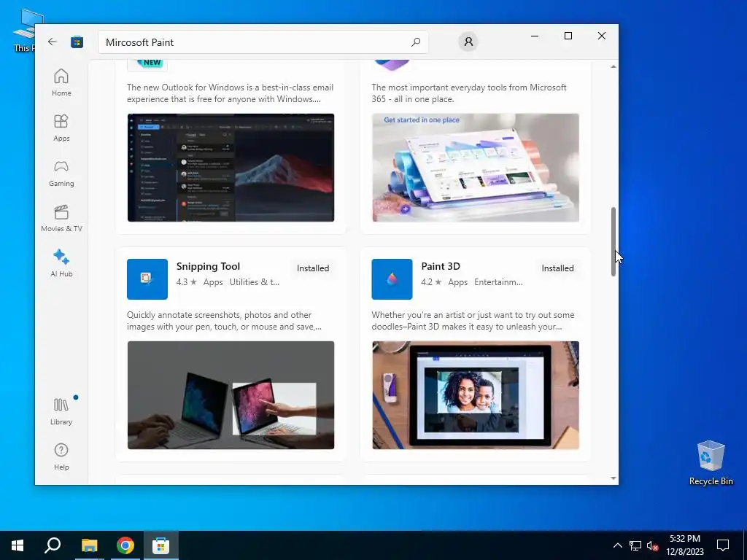Image resolution: width=747 pixels, height=560 pixels.
Task: Click the network icon in system tray
Action: [x=635, y=545]
